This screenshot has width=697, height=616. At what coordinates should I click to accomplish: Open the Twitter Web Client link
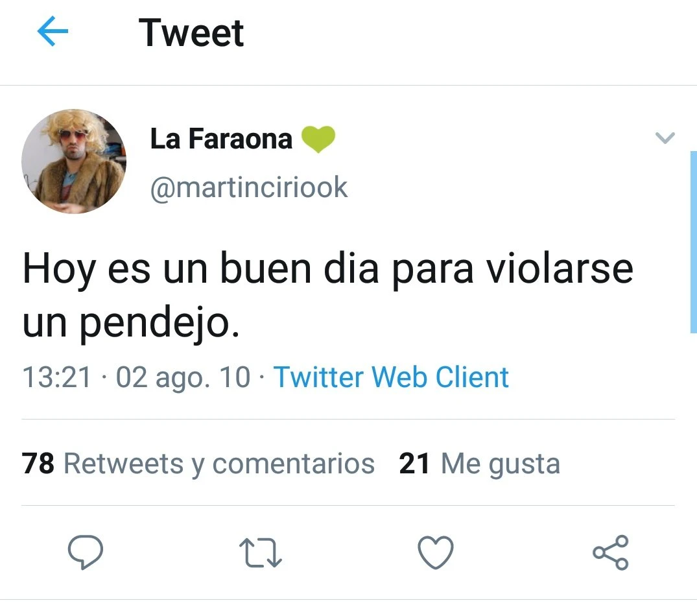[x=391, y=377]
